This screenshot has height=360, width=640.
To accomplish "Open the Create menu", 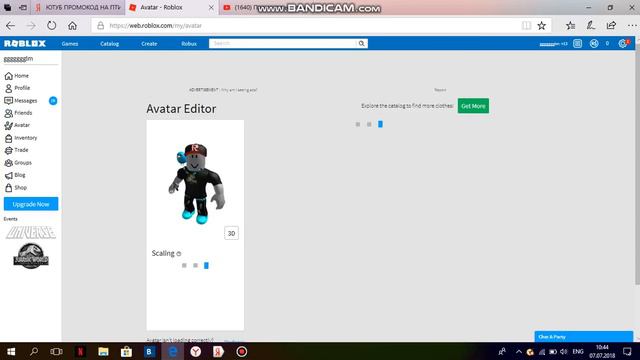I will pos(149,44).
